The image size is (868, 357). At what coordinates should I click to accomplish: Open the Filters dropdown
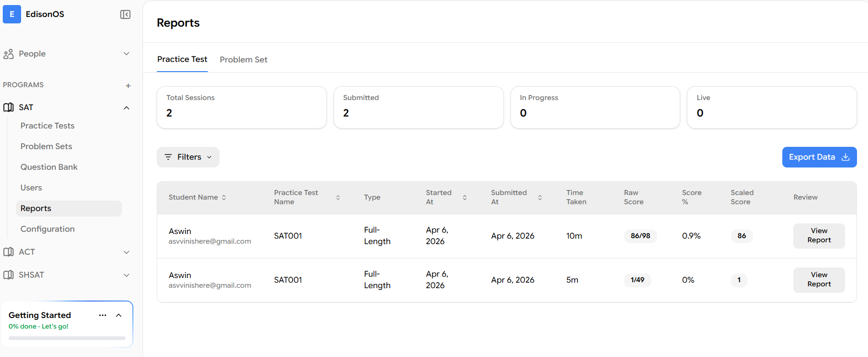[188, 157]
